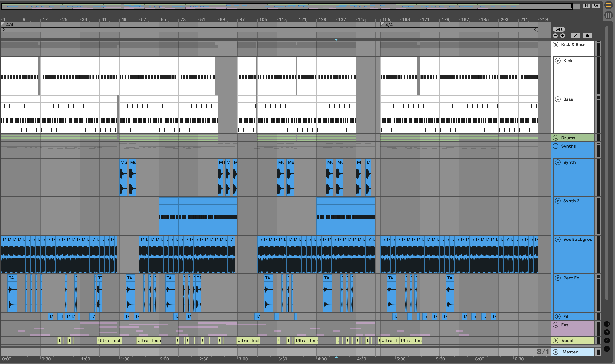Toggle the lock envelopes button
Screen dimensions: 615x364
point(587,36)
